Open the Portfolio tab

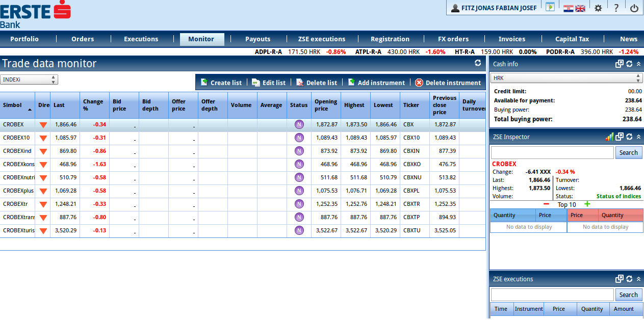[24, 39]
